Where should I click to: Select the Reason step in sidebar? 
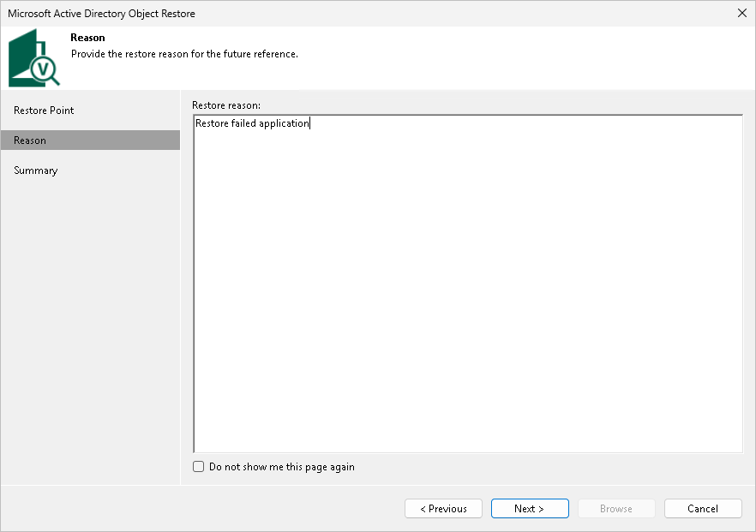(90, 140)
